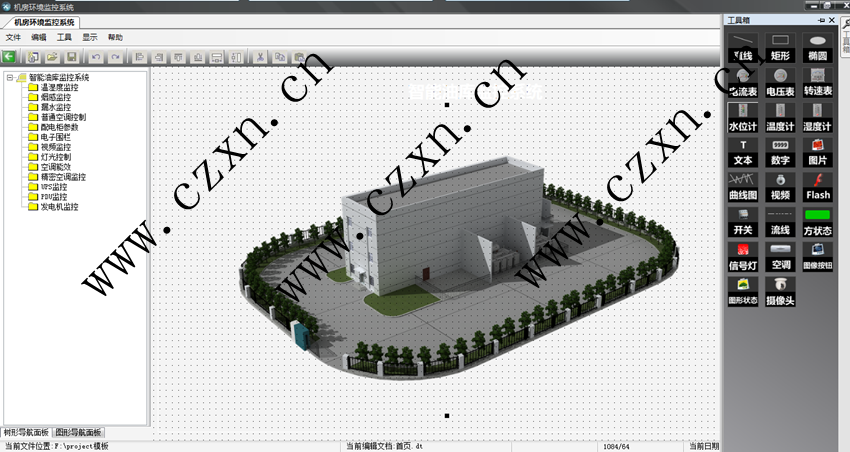Select the 视频 video tool
The image size is (850, 452).
[x=780, y=187]
